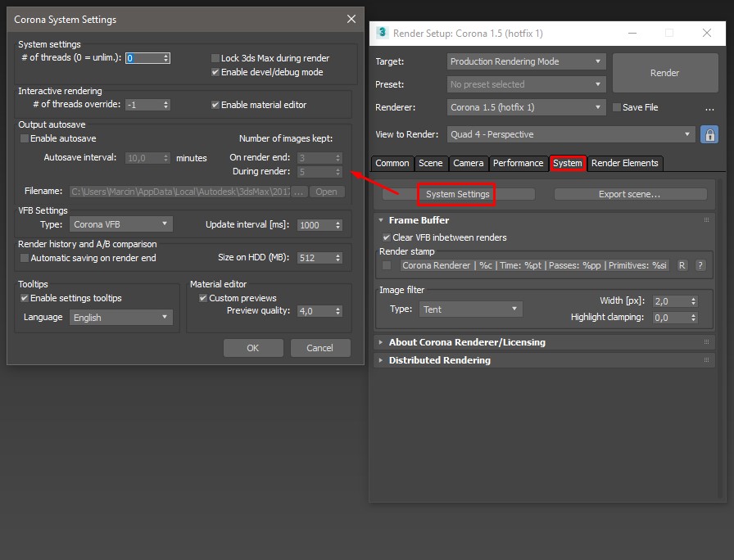Image resolution: width=734 pixels, height=560 pixels.
Task: Click the Image filter Width spinner
Action: 694,301
